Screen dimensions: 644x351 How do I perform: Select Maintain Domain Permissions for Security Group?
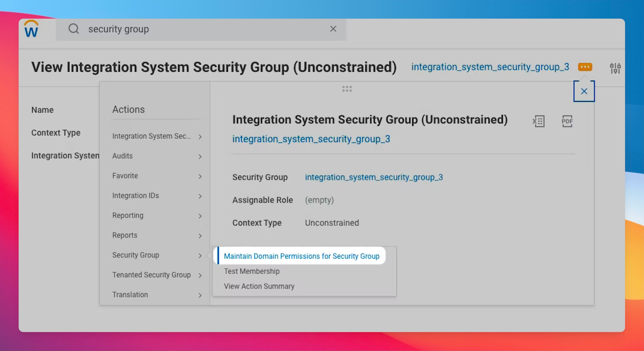coord(301,256)
